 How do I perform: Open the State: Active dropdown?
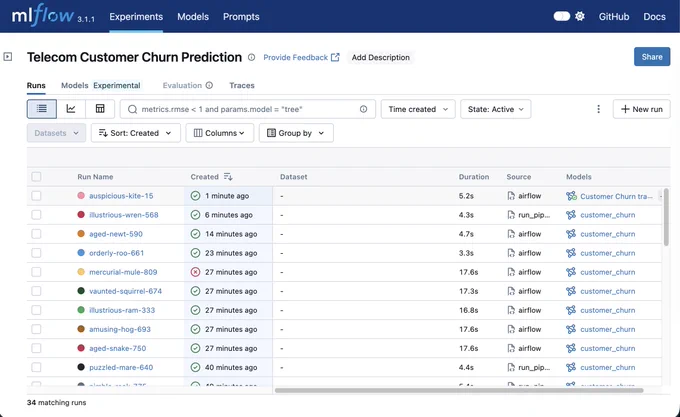pos(496,109)
